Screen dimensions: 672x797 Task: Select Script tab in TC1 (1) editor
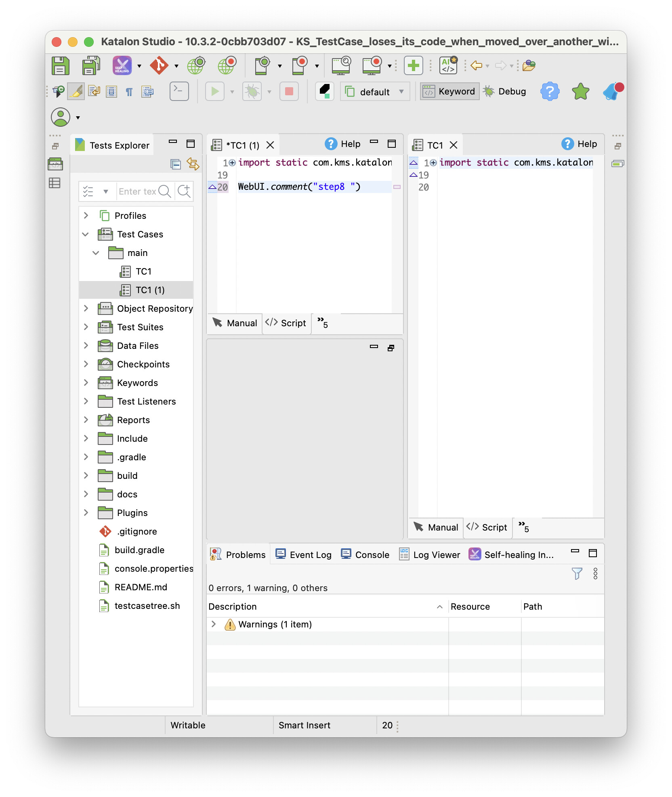point(286,323)
